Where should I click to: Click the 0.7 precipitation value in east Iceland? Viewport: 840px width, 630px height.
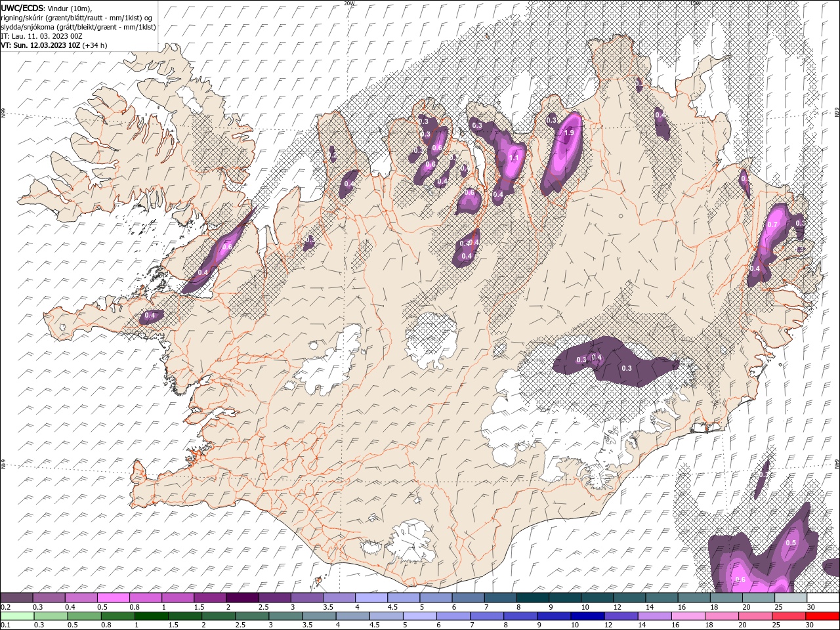tap(772, 224)
